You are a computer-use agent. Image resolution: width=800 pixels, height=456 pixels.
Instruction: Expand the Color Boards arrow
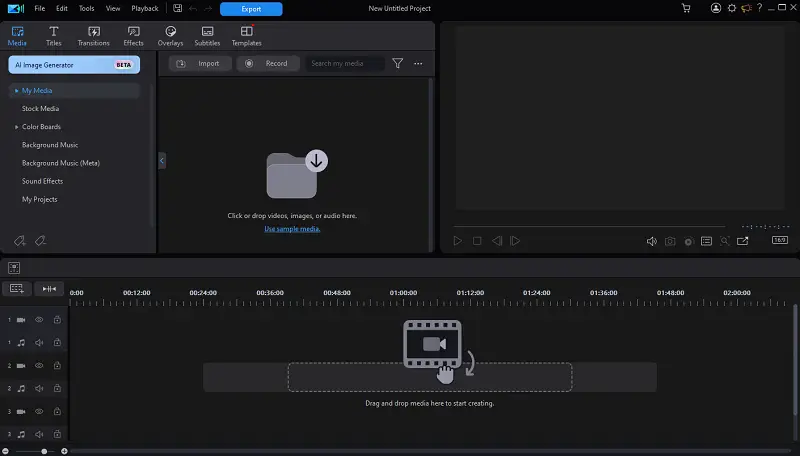[x=16, y=127]
